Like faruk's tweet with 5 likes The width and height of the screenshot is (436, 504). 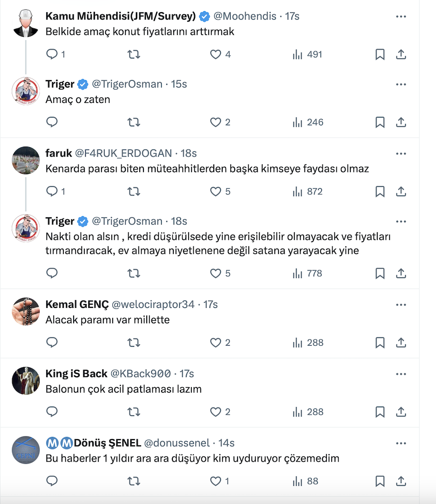point(216,191)
